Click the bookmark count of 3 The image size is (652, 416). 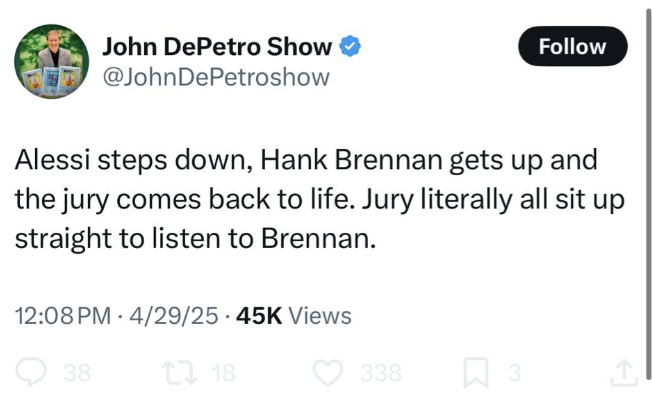point(515,374)
